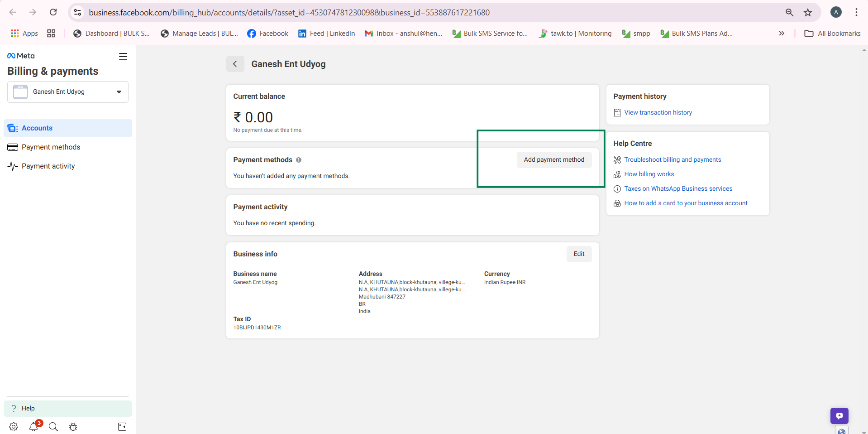Click Add payment method button
868x434 pixels.
(554, 159)
